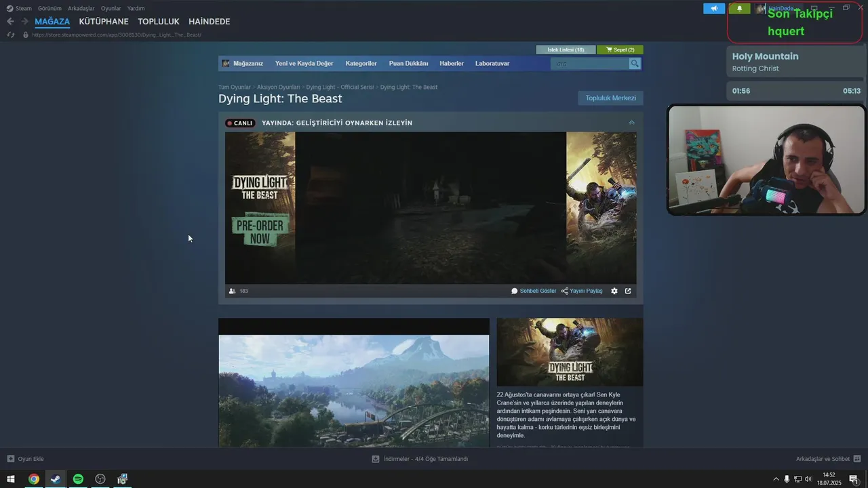The height and width of the screenshot is (488, 868).
Task: Go forward with the navigation arrow
Action: pos(24,22)
